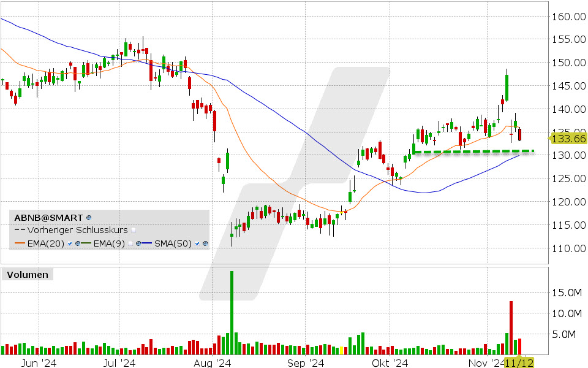
Task: Click the Volumen panel label
Action: 28,275
